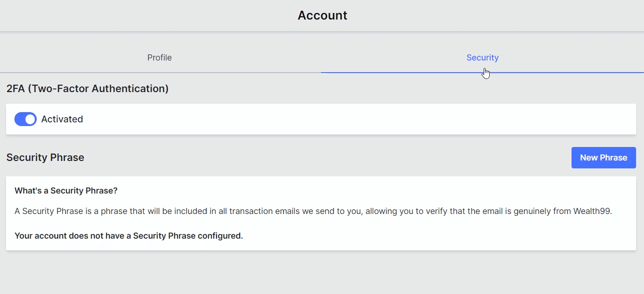This screenshot has height=294, width=644.
Task: Turn off the 2FA Activated switch
Action: click(26, 119)
